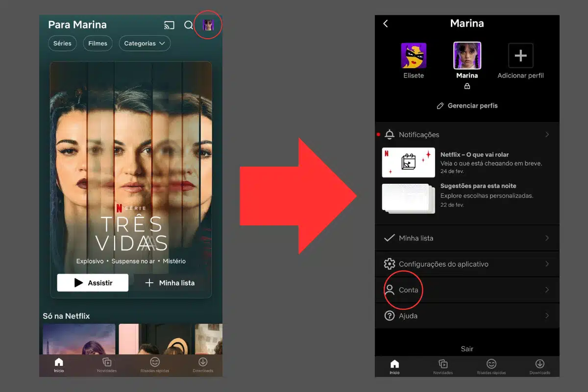Viewport: 588px width, 392px height.
Task: Open the Conta menu entry
Action: pyautogui.click(x=408, y=290)
